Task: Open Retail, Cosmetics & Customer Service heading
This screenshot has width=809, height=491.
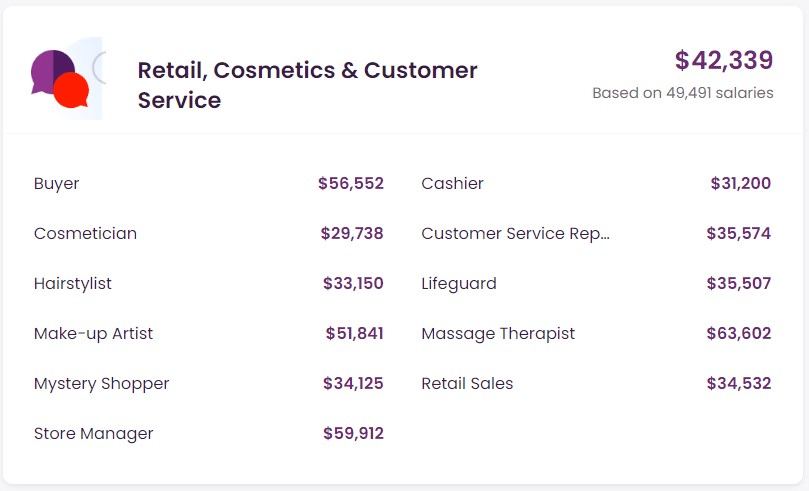Action: (x=307, y=85)
